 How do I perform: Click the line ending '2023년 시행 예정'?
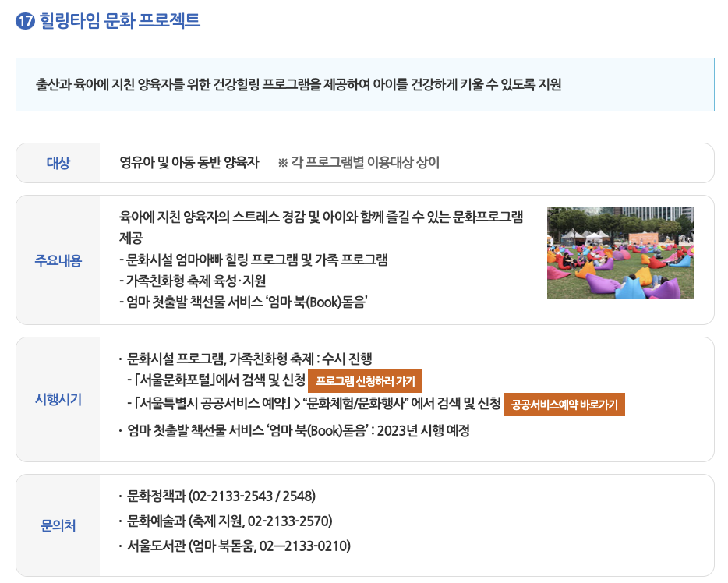coord(298,431)
